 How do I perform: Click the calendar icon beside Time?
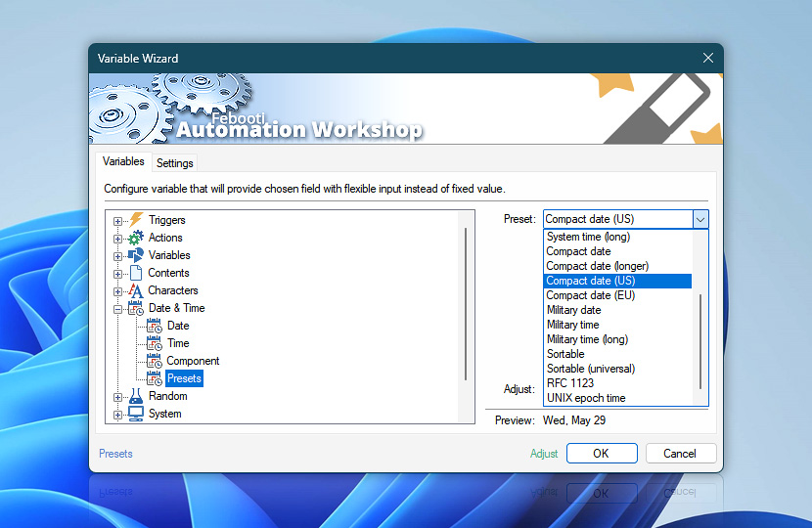pos(155,343)
